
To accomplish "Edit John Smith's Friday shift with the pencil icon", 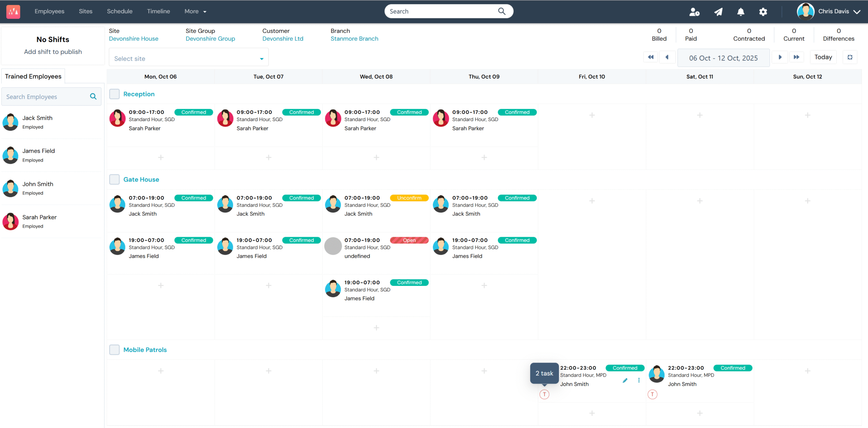I will [625, 381].
